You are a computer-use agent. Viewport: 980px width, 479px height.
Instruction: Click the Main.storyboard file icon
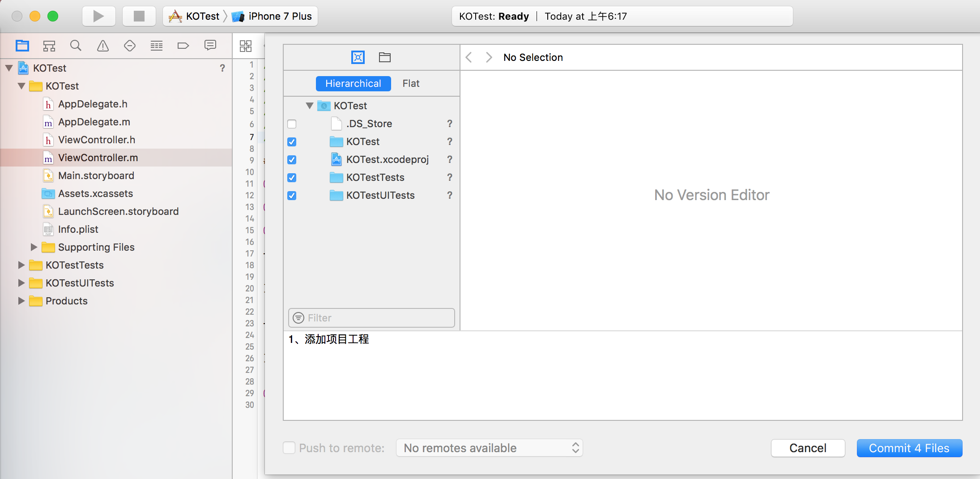[x=48, y=175]
